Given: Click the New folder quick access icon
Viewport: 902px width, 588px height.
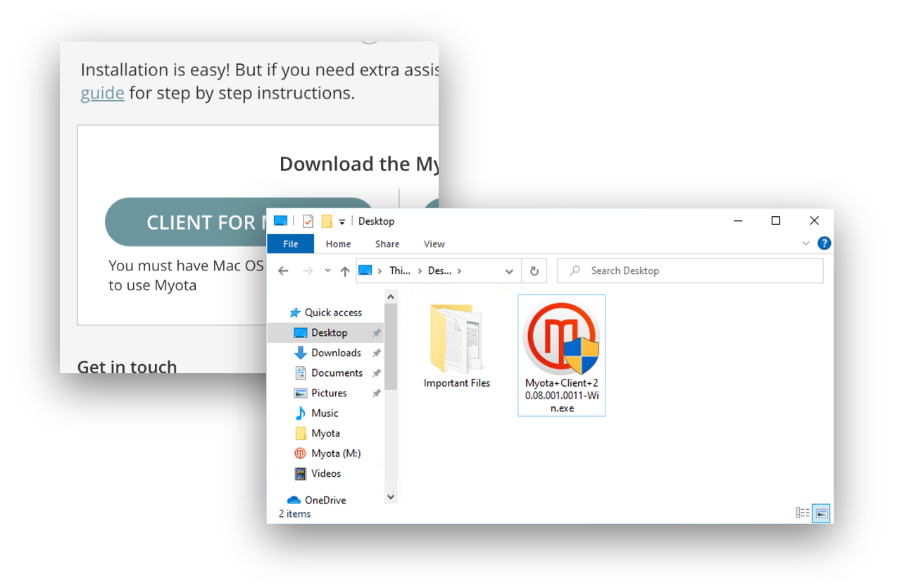Looking at the screenshot, I should [x=327, y=221].
